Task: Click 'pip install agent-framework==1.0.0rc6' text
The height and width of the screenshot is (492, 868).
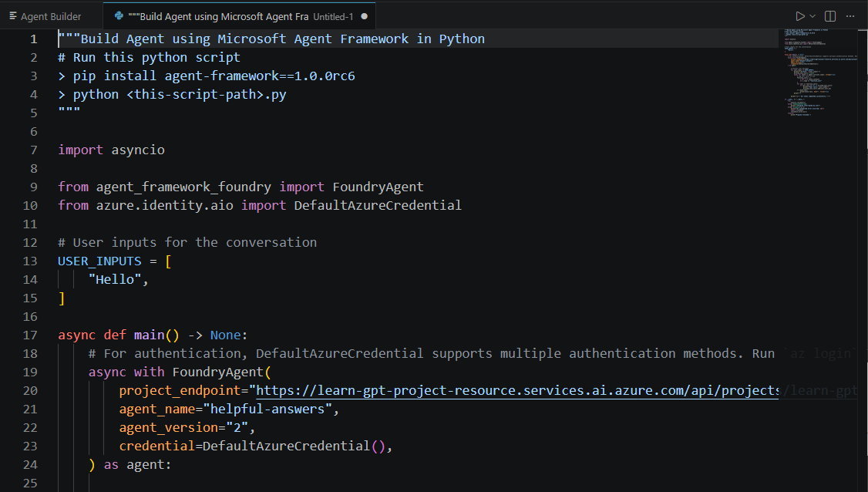Action: pyautogui.click(x=214, y=76)
